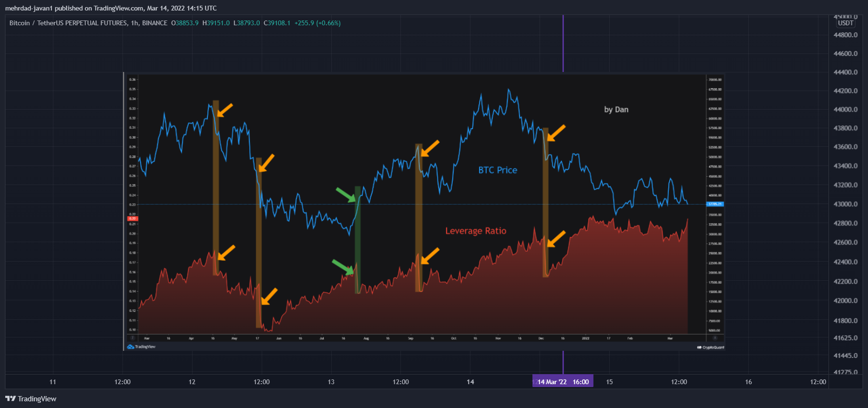Click the TradingView logo inside the embedded chart
This screenshot has height=408, width=868.
pyautogui.click(x=142, y=347)
